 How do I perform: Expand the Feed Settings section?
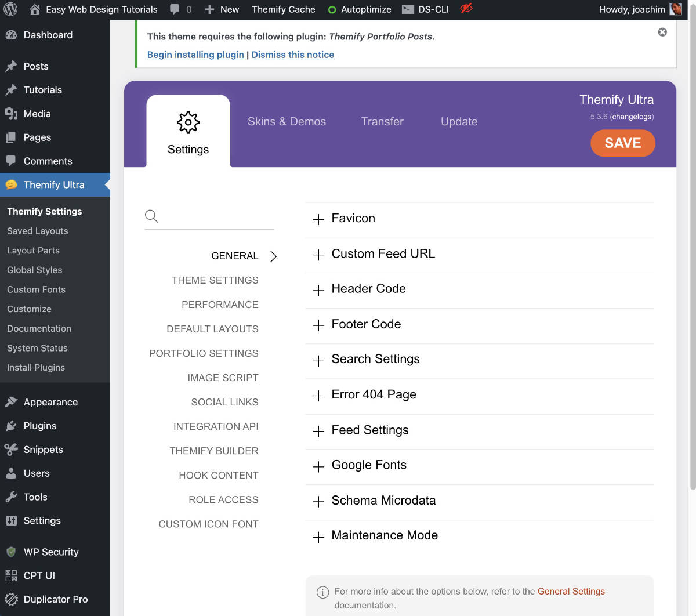480,431
